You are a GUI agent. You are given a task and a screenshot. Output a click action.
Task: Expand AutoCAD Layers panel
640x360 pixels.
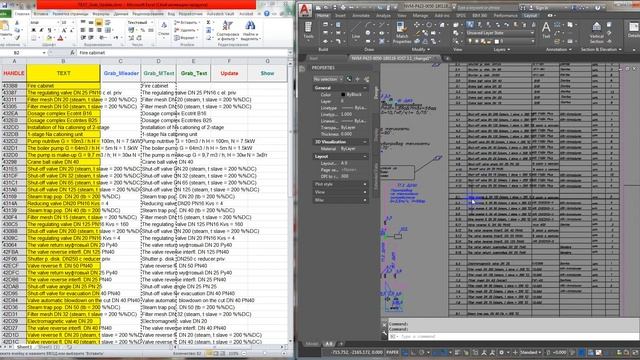pyautogui.click(x=502, y=49)
